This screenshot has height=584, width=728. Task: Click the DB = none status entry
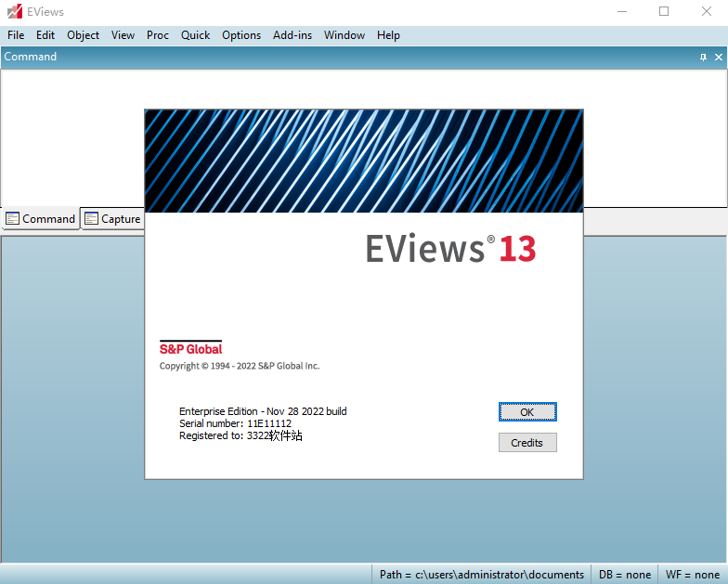point(624,575)
